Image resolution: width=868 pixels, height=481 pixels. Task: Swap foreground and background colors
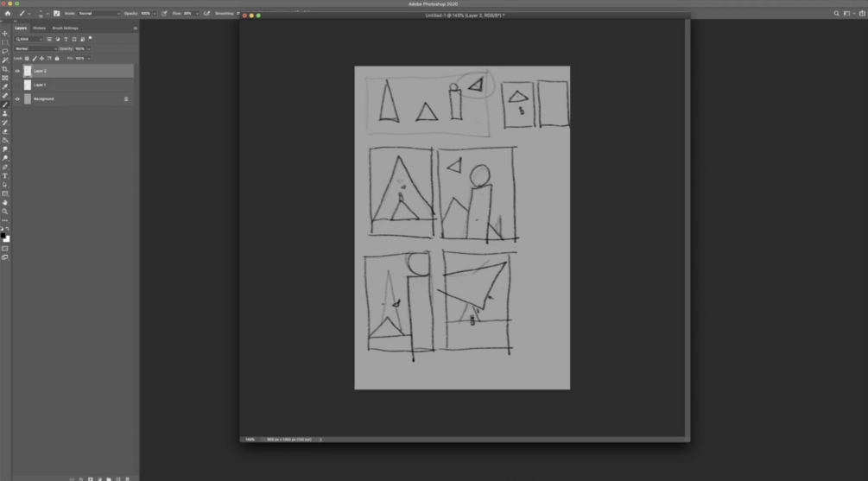8,229
